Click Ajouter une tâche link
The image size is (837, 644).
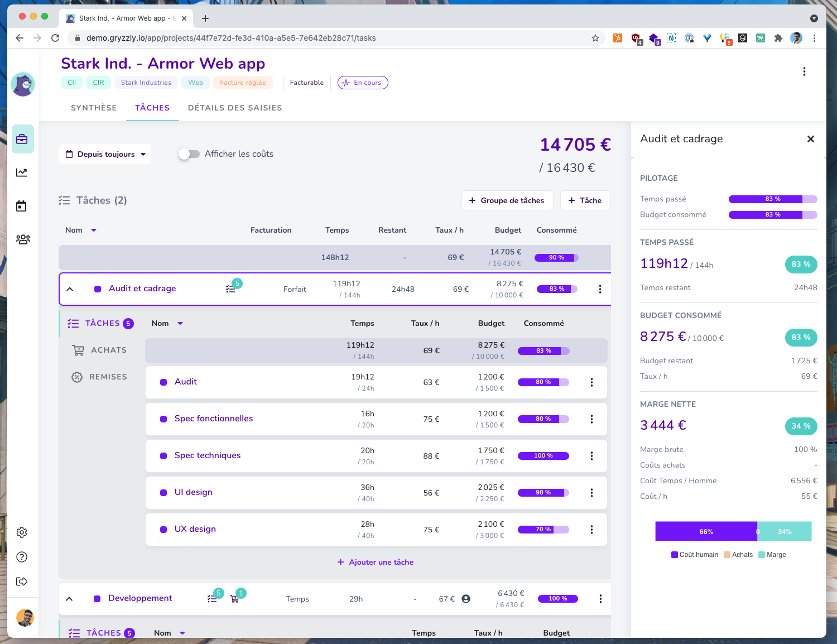coord(376,562)
